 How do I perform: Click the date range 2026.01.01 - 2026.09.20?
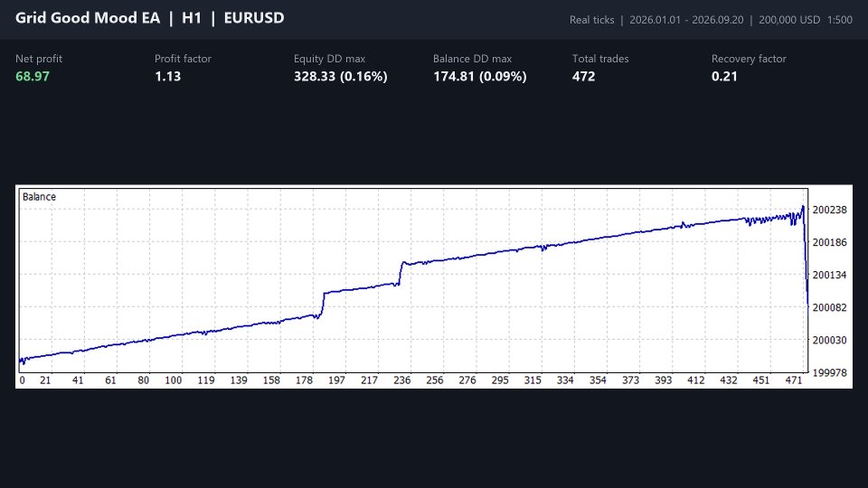[x=686, y=20]
